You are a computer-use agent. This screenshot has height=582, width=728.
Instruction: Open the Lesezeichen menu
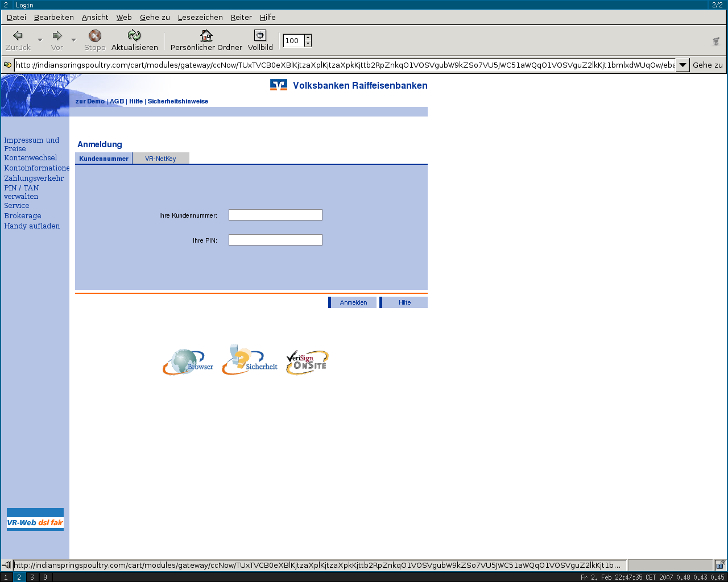(200, 17)
